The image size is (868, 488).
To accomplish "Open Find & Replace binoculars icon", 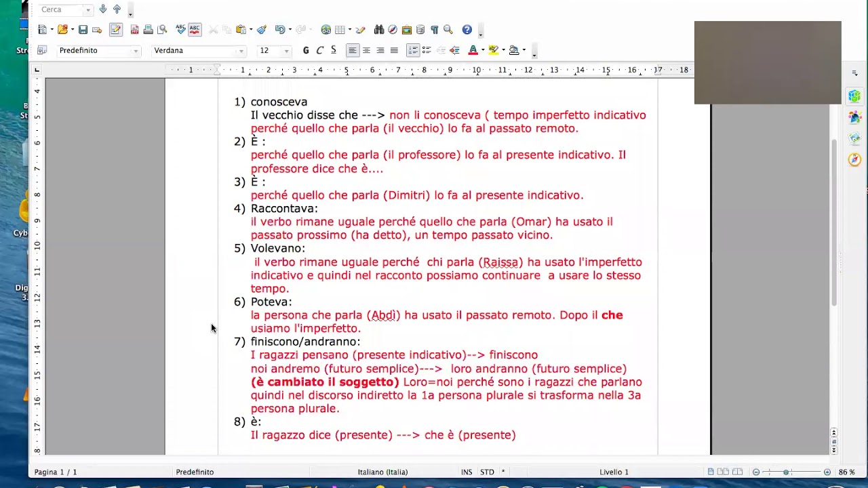I will coord(379,30).
